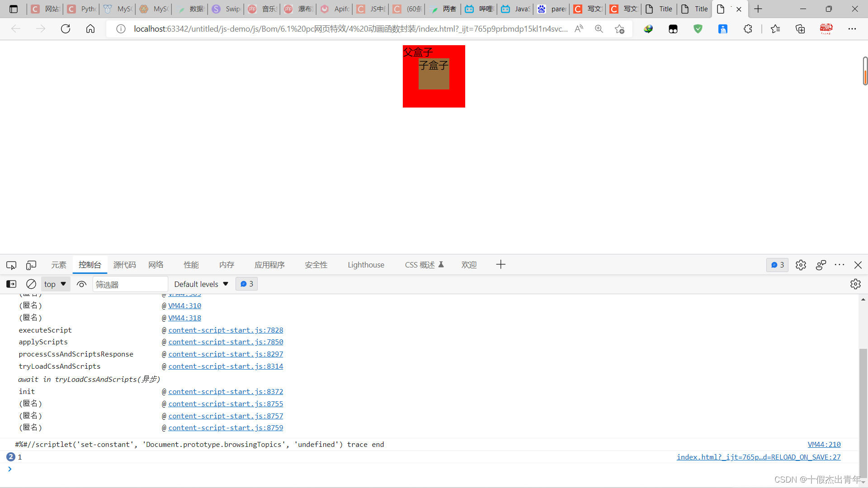Click the live expression eye icon
The width and height of the screenshot is (868, 488).
click(x=81, y=284)
